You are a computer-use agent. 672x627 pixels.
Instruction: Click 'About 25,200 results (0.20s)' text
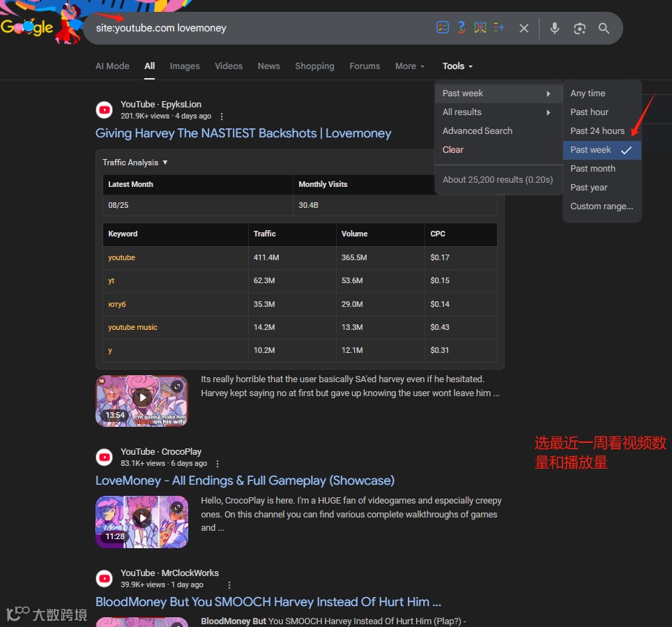pos(498,180)
